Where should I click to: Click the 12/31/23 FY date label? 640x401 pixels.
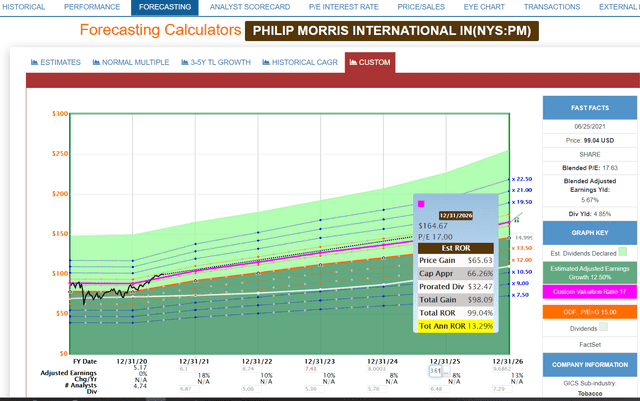pos(320,361)
